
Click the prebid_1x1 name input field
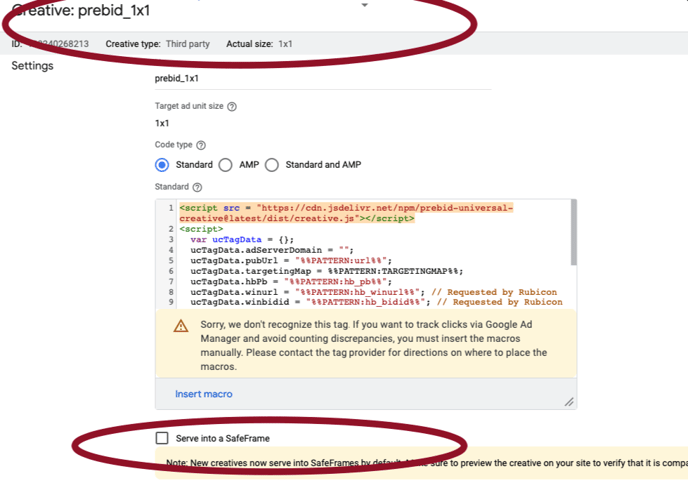pyautogui.click(x=280, y=78)
